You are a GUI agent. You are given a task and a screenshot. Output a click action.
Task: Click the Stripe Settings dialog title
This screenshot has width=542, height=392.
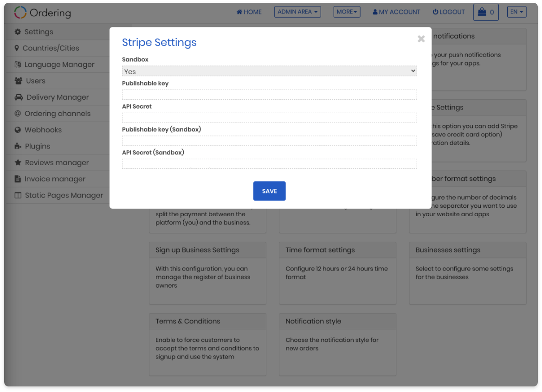point(159,43)
